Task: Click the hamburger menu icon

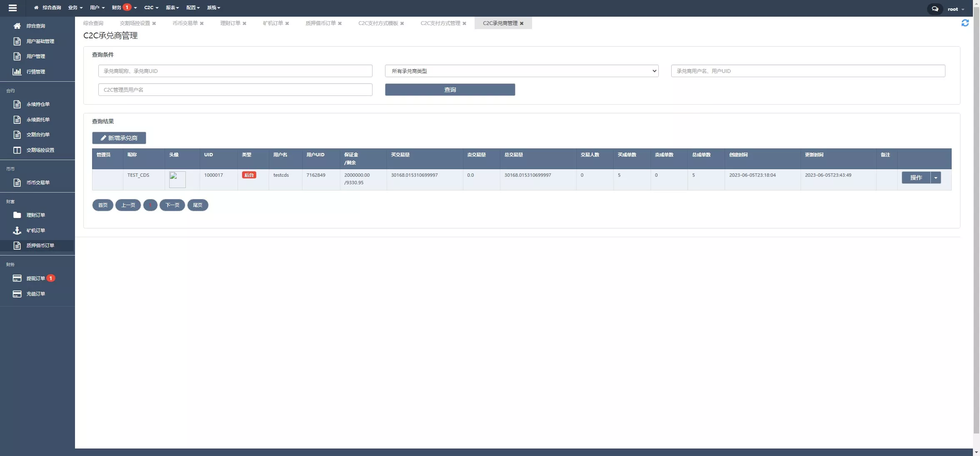Action: pos(12,8)
